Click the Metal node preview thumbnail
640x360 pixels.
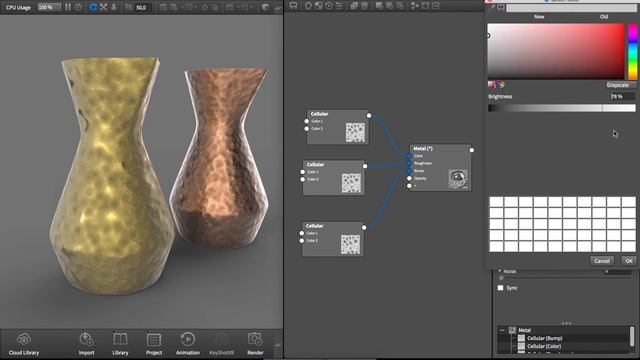[x=458, y=179]
